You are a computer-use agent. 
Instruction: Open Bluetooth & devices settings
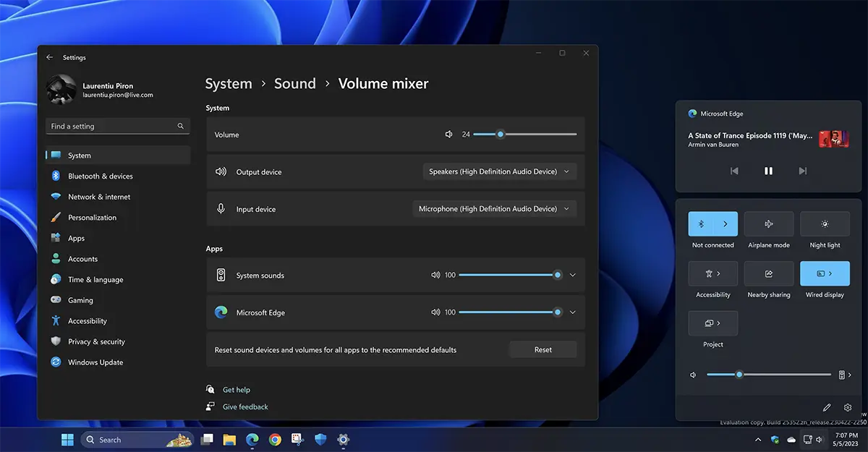click(x=118, y=176)
